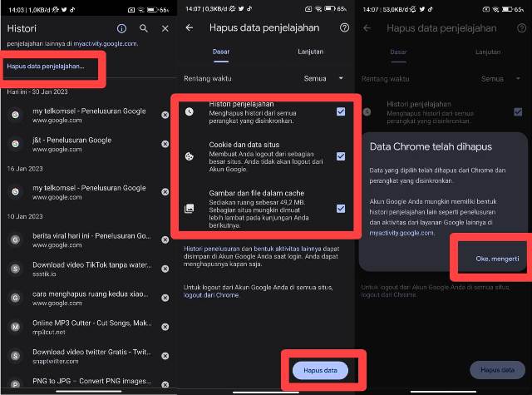Tap the M favicon of the mp3cut.net entry

pos(15,327)
